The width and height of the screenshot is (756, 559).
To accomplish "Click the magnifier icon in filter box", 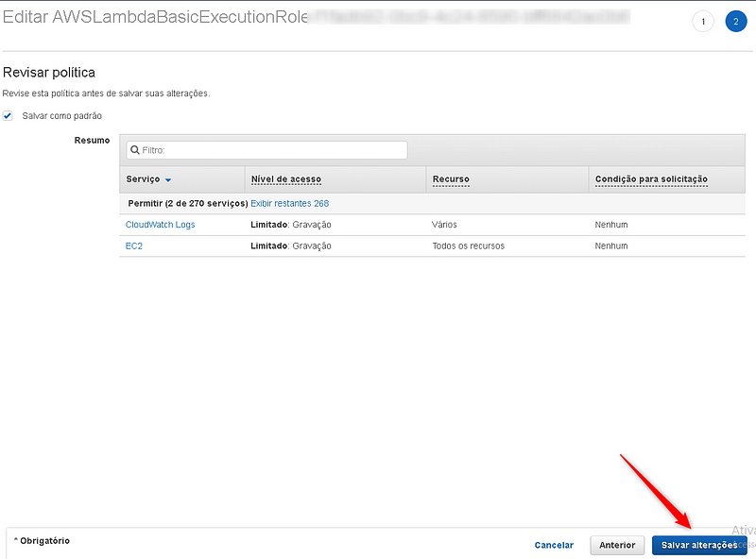I will coord(135,150).
